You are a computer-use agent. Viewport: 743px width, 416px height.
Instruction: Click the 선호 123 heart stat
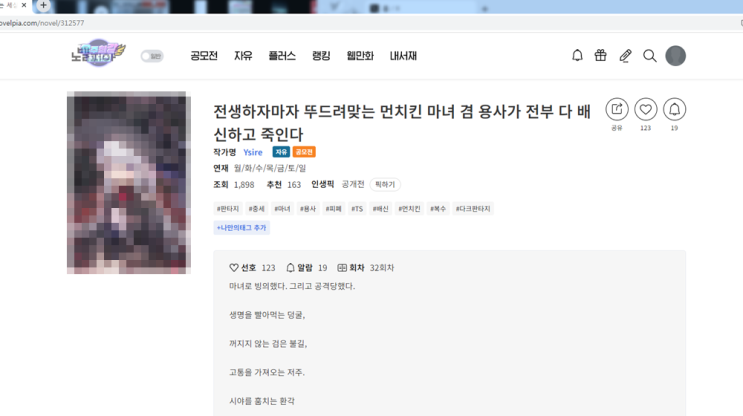[252, 268]
